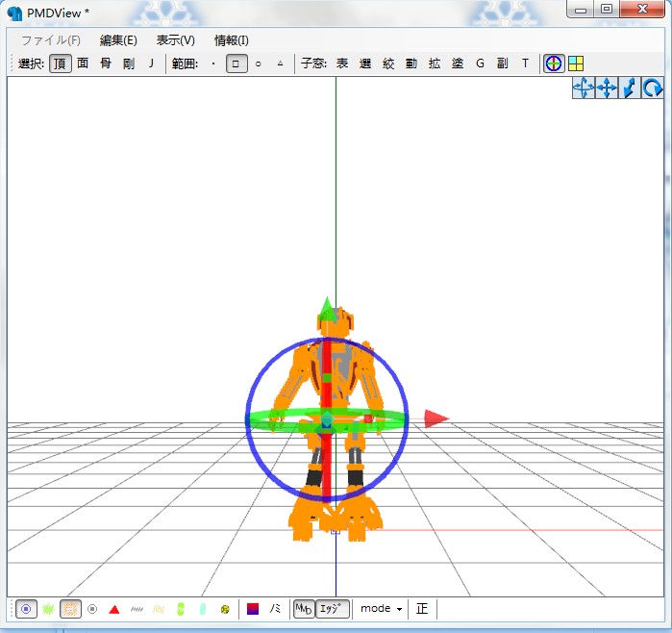Screen dimensions: 672x633
Task: Maximize the PMDView window
Action: point(606,9)
